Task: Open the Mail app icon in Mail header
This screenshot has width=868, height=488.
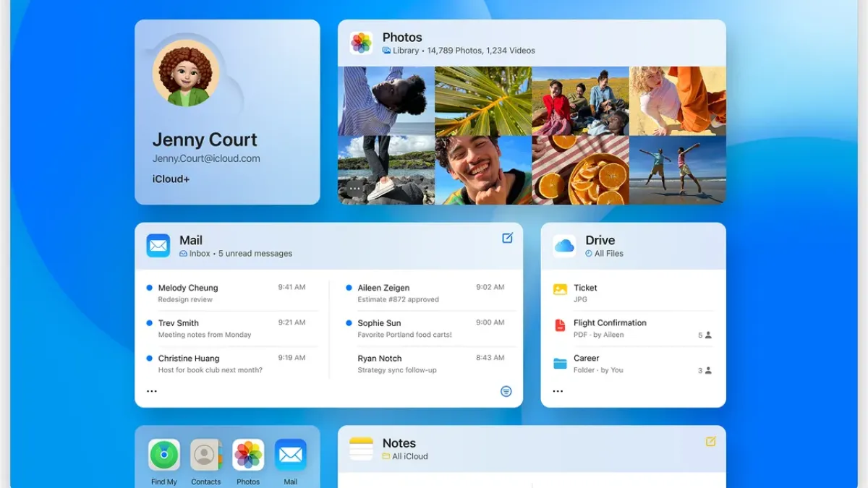Action: [x=158, y=246]
